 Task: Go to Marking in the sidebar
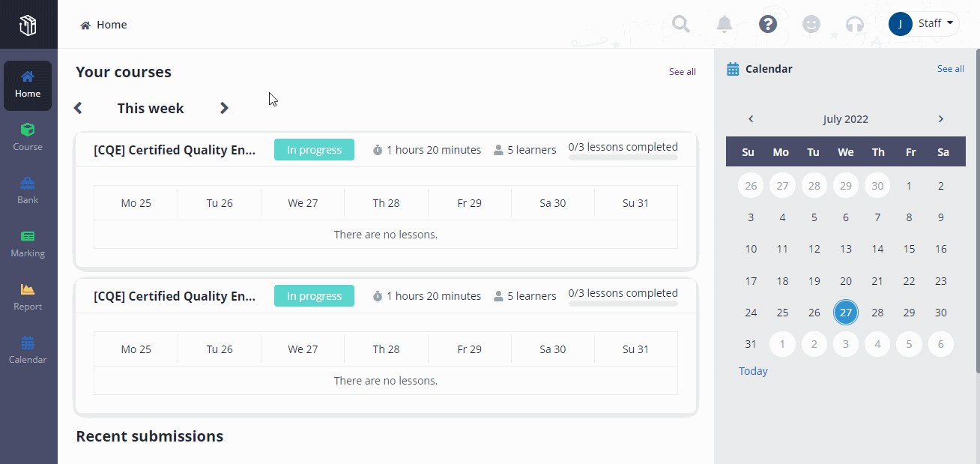28,244
